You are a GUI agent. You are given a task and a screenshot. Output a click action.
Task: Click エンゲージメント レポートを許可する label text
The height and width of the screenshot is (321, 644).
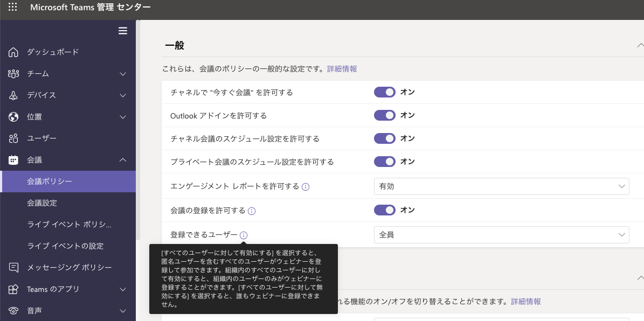coord(234,187)
